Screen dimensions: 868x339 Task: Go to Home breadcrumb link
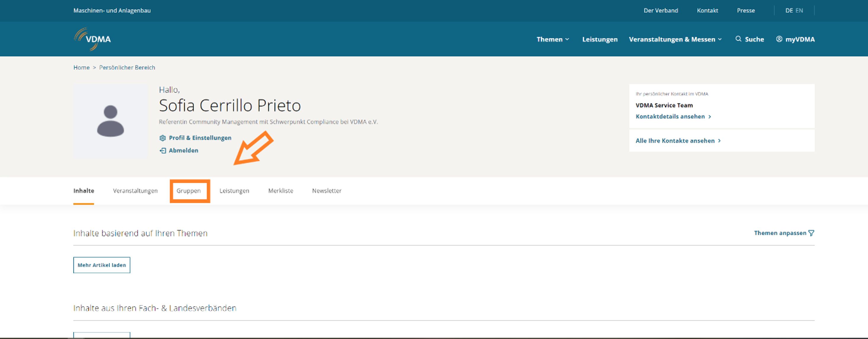click(82, 68)
